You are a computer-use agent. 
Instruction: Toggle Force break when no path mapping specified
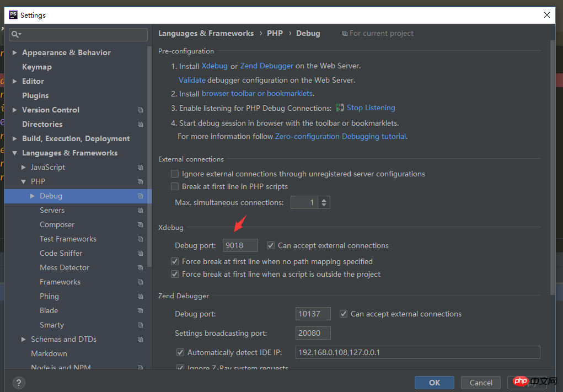tap(175, 261)
